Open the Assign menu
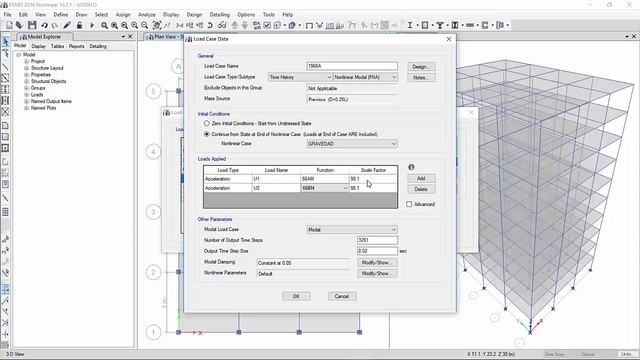This screenshot has width=640, height=360. pyautogui.click(x=123, y=14)
